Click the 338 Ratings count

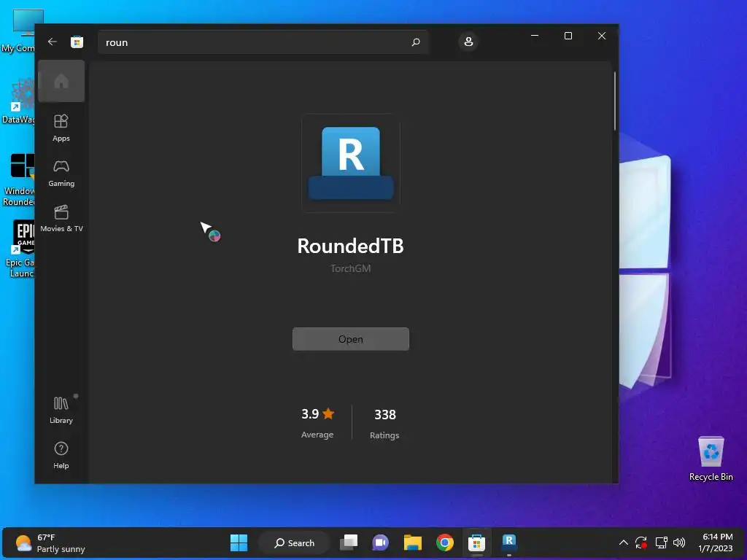(384, 423)
